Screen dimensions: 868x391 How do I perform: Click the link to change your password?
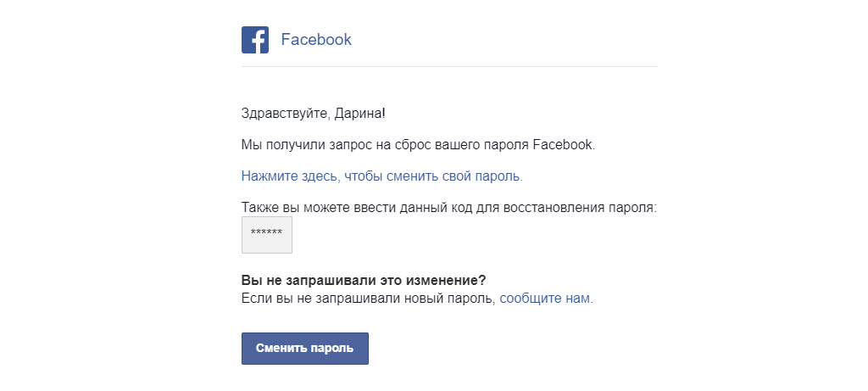point(381,176)
